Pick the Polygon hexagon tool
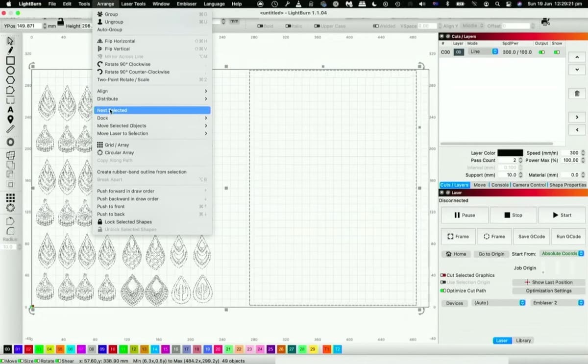 click(x=10, y=80)
